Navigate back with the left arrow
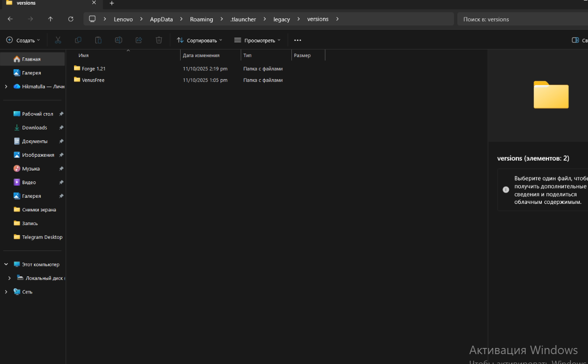Image resolution: width=588 pixels, height=364 pixels. pos(10,19)
